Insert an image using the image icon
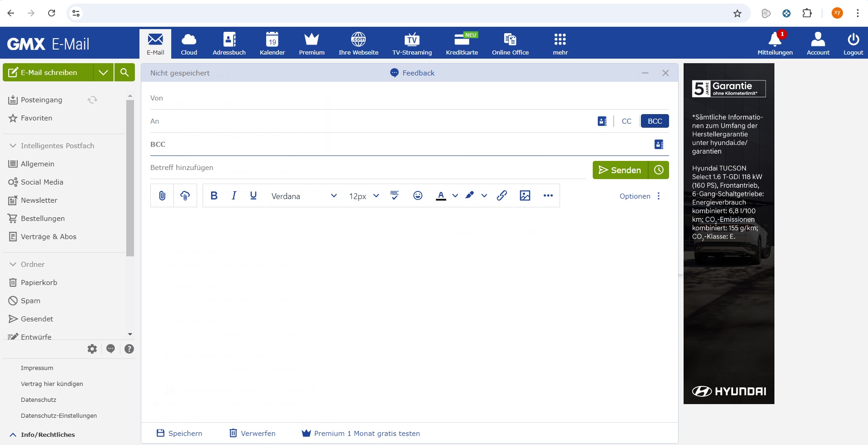Viewport: 868px width, 445px height. click(525, 195)
